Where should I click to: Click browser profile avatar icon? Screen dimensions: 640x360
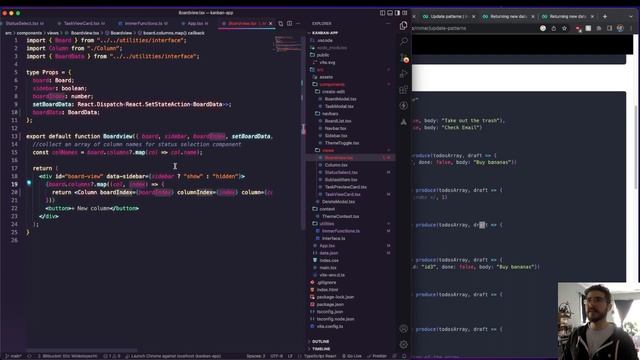[620, 28]
